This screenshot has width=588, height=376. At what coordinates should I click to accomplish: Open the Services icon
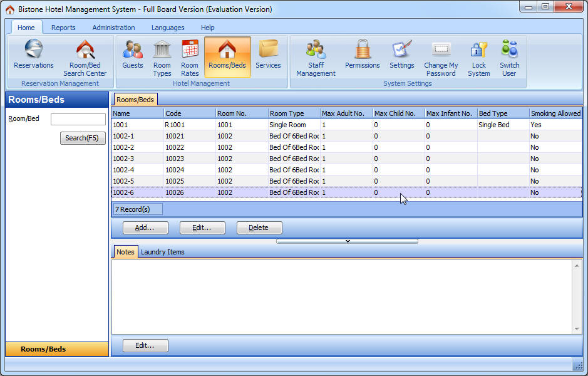(268, 56)
